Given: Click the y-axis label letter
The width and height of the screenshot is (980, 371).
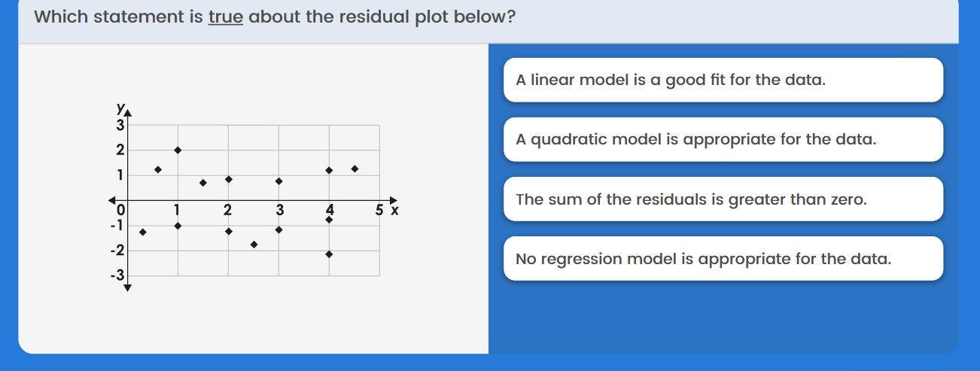Looking at the screenshot, I should tap(119, 108).
